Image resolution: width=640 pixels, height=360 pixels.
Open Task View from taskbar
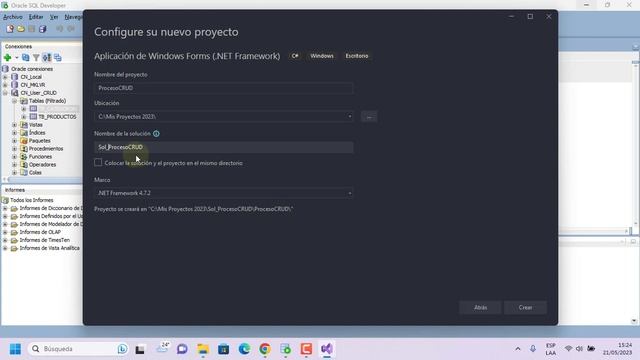(140, 349)
